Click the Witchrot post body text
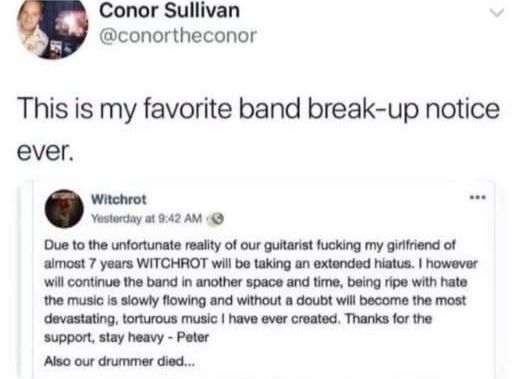520x379 pixels. tap(261, 291)
